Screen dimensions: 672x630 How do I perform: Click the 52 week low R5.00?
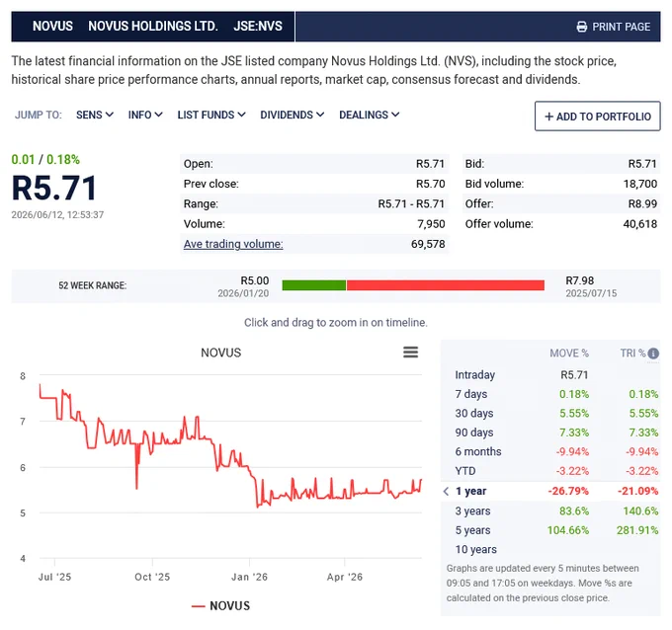pyautogui.click(x=255, y=280)
